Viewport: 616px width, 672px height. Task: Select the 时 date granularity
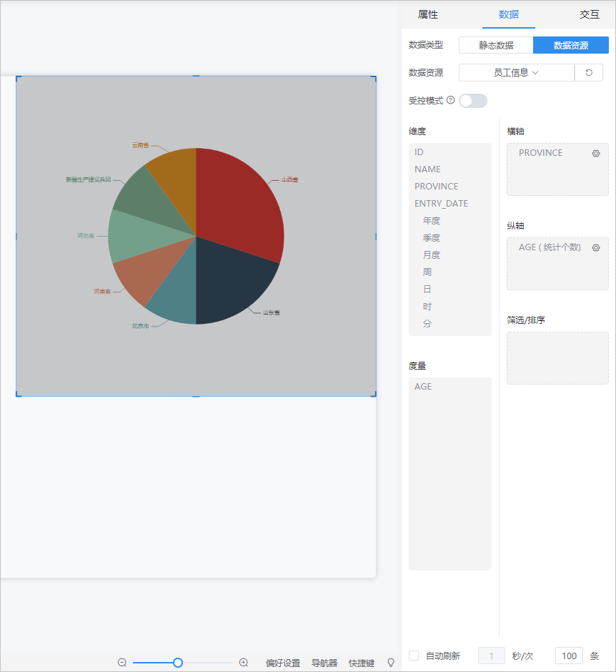click(x=427, y=306)
